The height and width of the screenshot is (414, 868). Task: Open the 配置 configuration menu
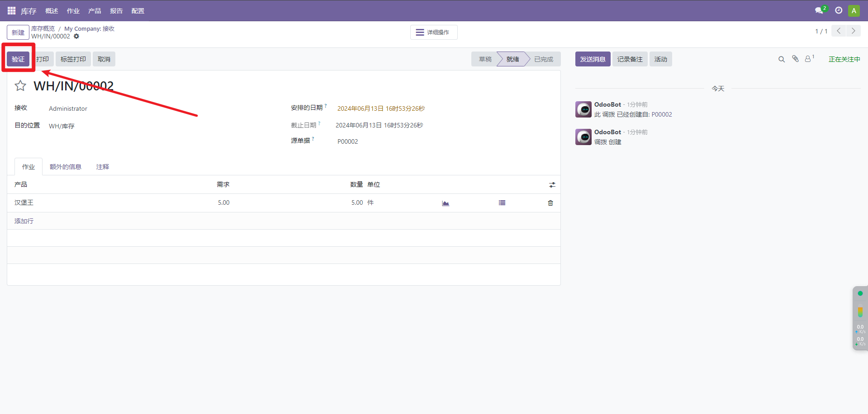138,11
